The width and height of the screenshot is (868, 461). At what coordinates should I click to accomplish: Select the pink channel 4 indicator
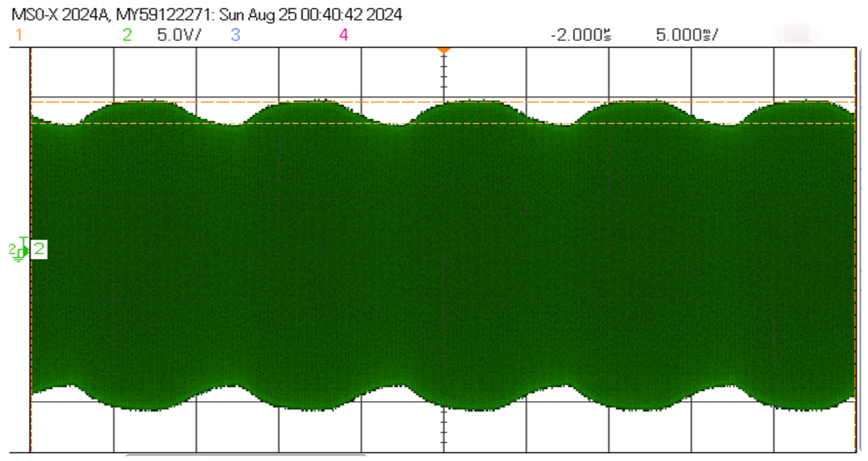[x=343, y=35]
